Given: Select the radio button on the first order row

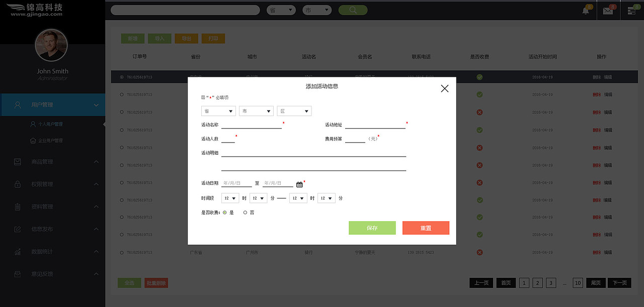Looking at the screenshot, I should point(121,77).
